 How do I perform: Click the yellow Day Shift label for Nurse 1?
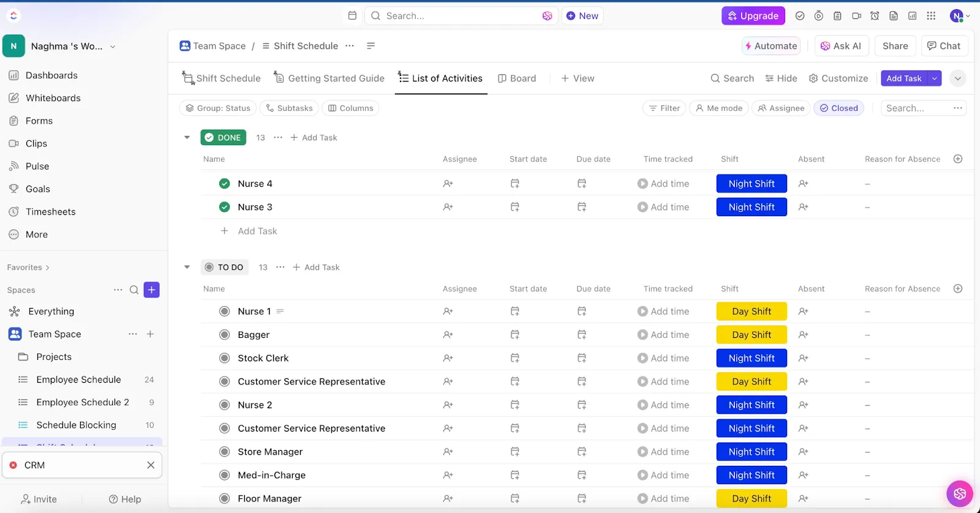(752, 312)
